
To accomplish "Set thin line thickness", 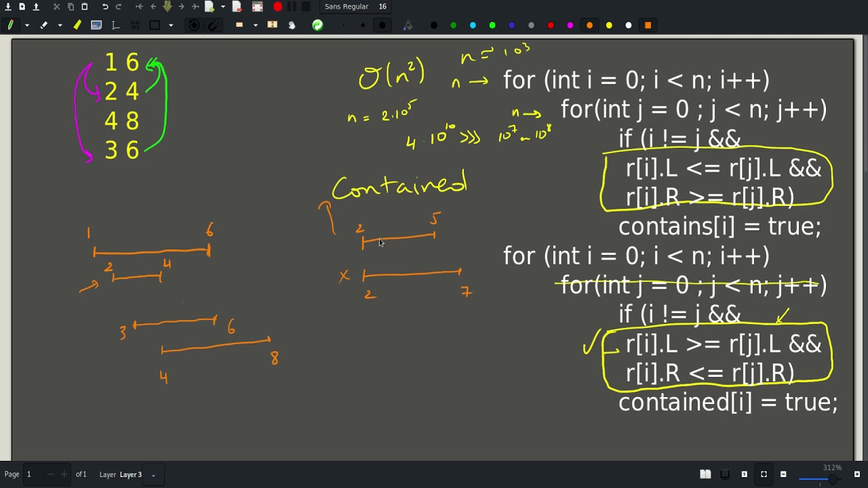I will point(344,25).
